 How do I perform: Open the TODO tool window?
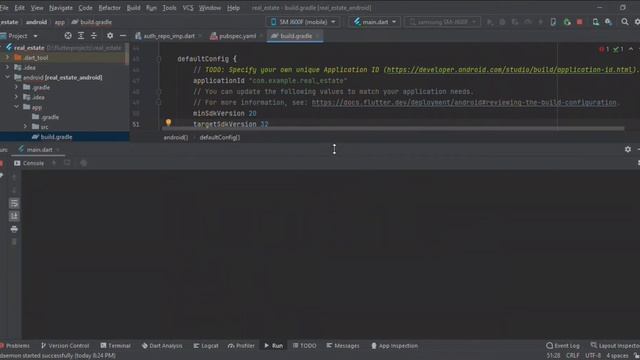point(304,346)
